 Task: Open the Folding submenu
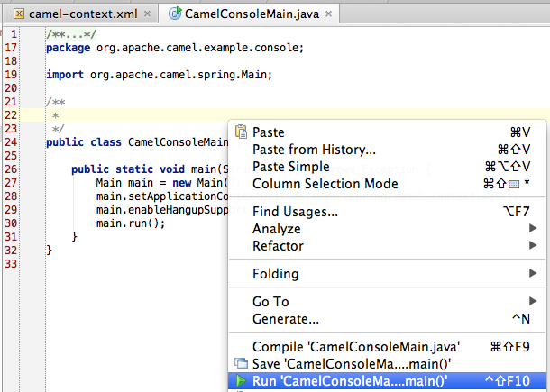387,273
